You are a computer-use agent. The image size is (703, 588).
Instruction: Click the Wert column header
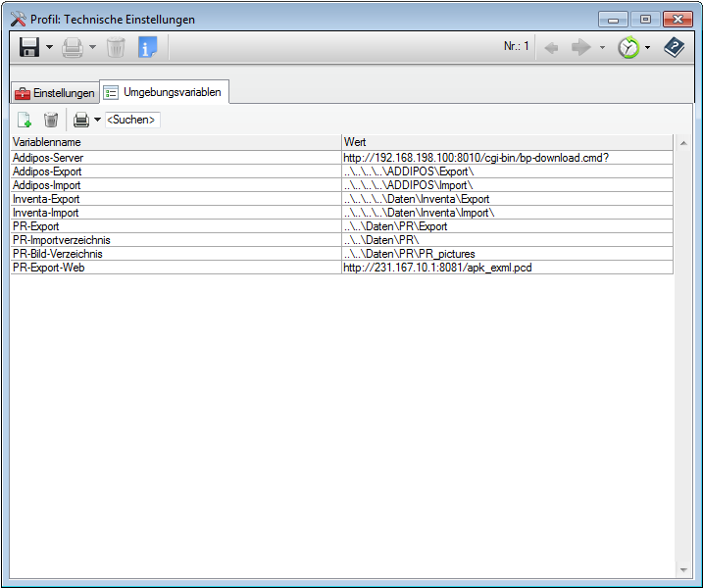[507, 142]
